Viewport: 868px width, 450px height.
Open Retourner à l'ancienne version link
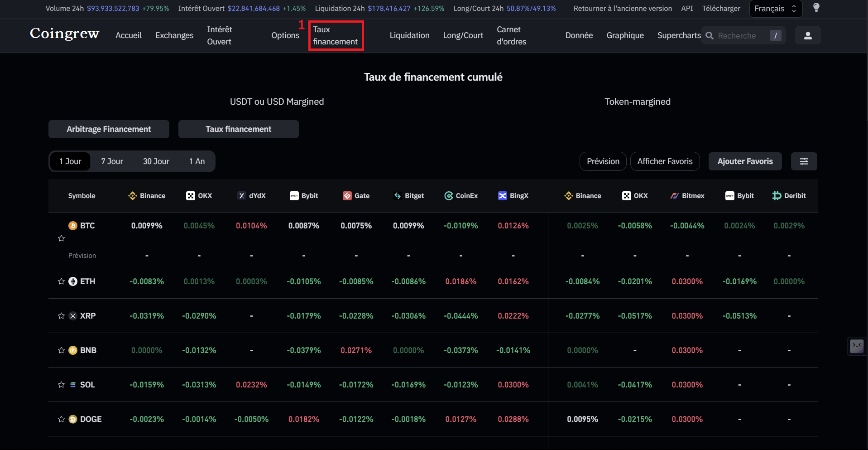click(622, 8)
